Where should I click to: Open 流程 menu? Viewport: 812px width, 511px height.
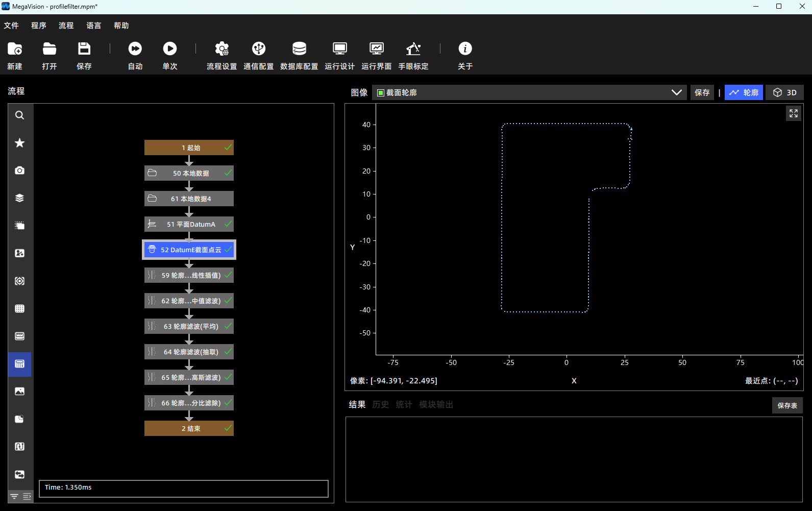coord(66,26)
